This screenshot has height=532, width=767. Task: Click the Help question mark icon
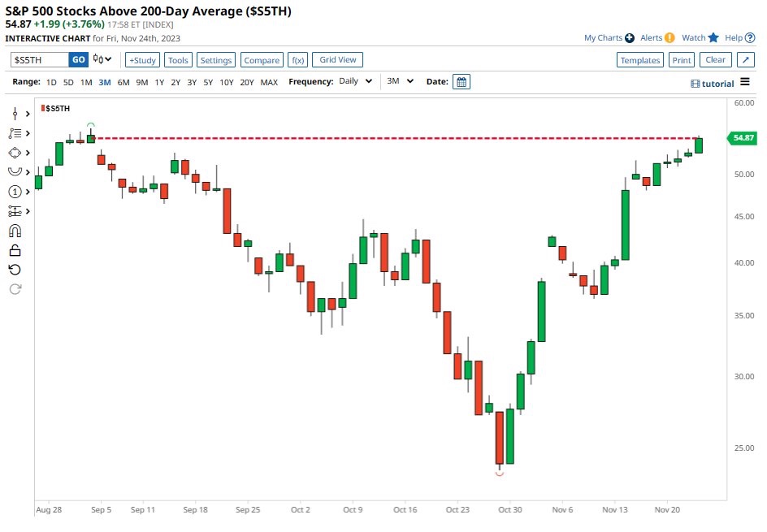pyautogui.click(x=751, y=37)
